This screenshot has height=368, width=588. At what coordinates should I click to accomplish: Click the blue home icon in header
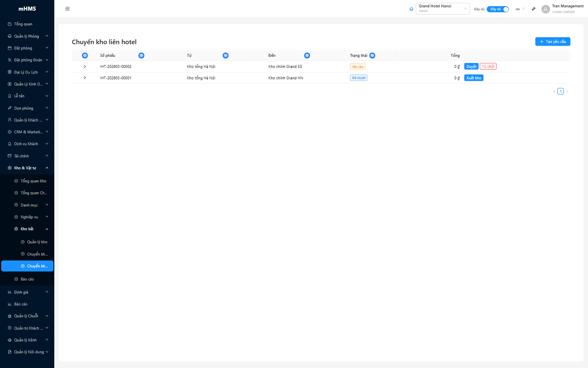point(411,9)
